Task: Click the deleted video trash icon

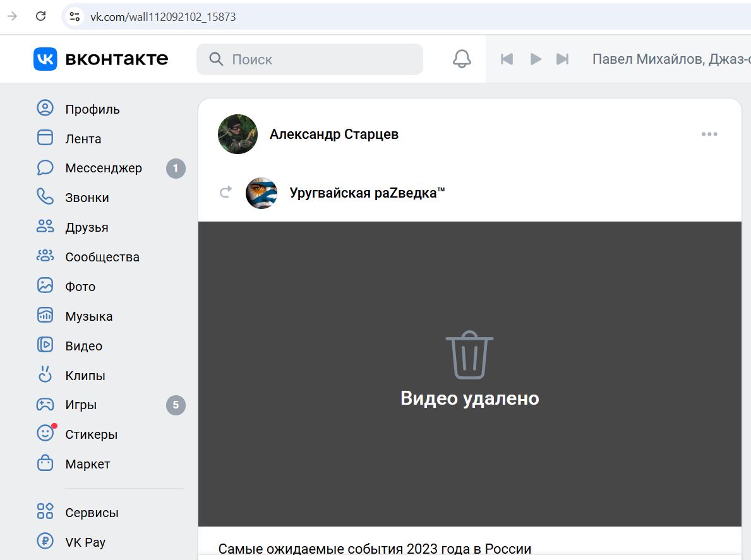Action: click(x=469, y=355)
